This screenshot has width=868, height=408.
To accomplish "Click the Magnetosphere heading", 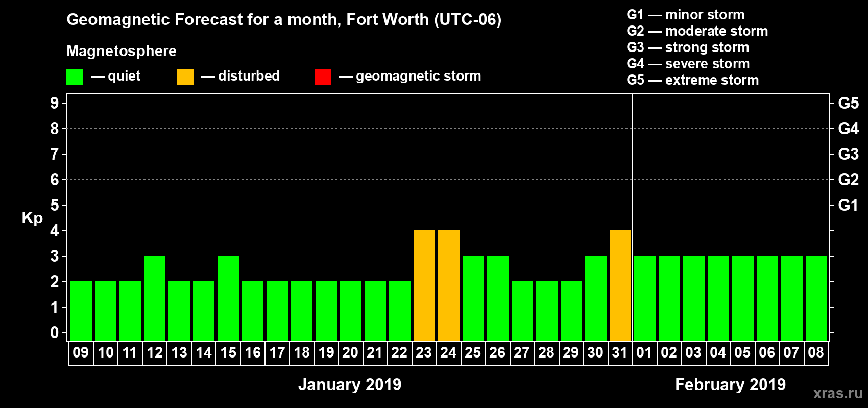I will point(122,52).
